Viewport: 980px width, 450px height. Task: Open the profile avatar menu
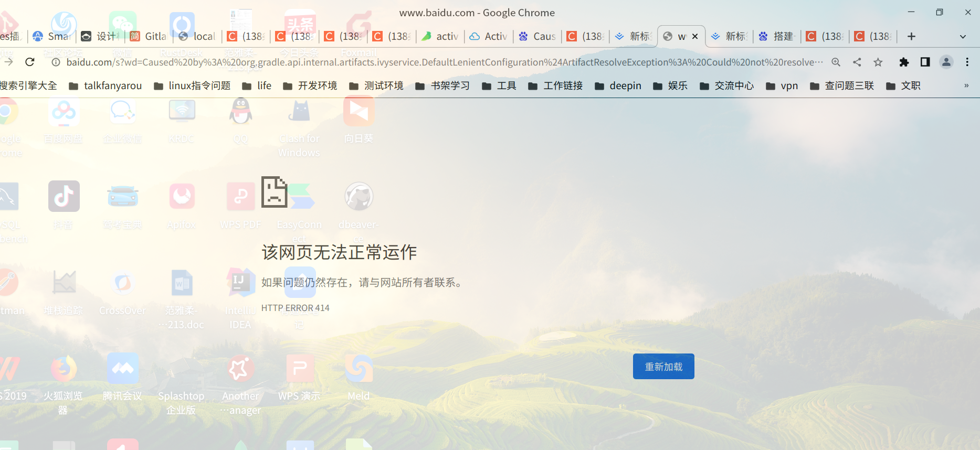point(946,62)
